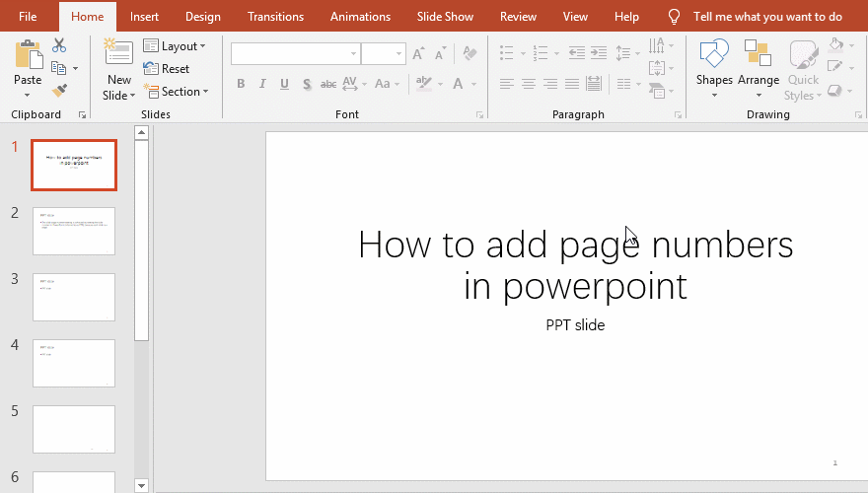Click the Shape Outline pen icon

[x=834, y=67]
